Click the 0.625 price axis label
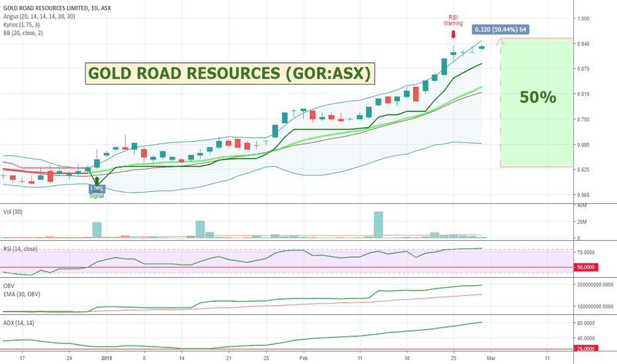This screenshot has height=364, width=617. (x=583, y=169)
